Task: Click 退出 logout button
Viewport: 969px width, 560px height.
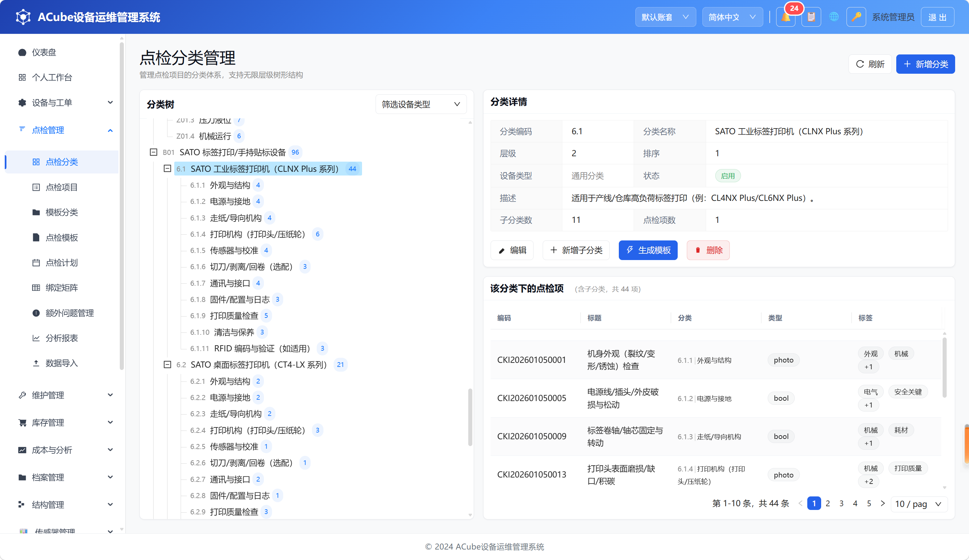Action: (938, 17)
